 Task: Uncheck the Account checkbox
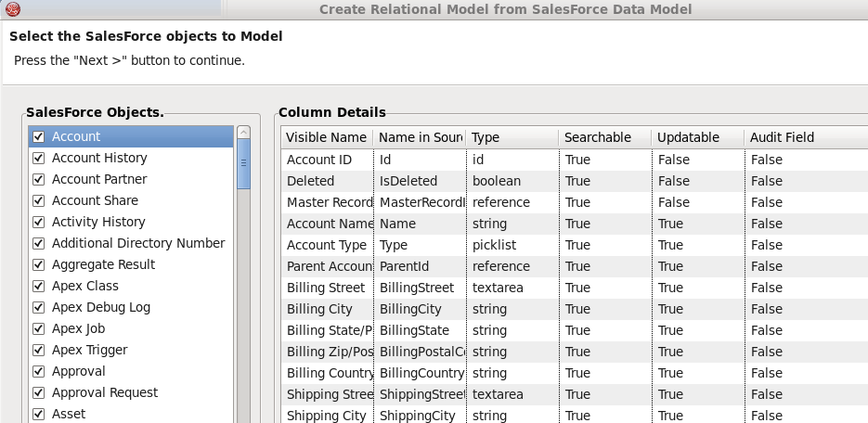pos(38,136)
